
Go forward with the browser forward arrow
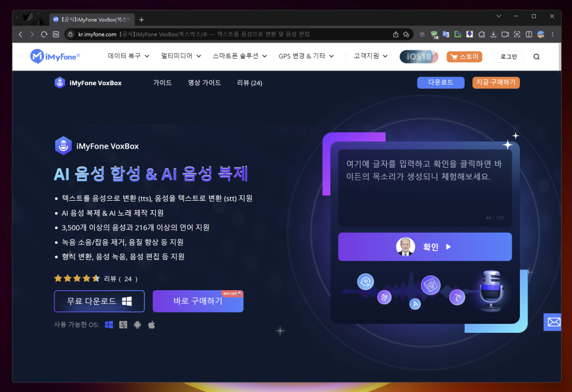click(x=32, y=34)
